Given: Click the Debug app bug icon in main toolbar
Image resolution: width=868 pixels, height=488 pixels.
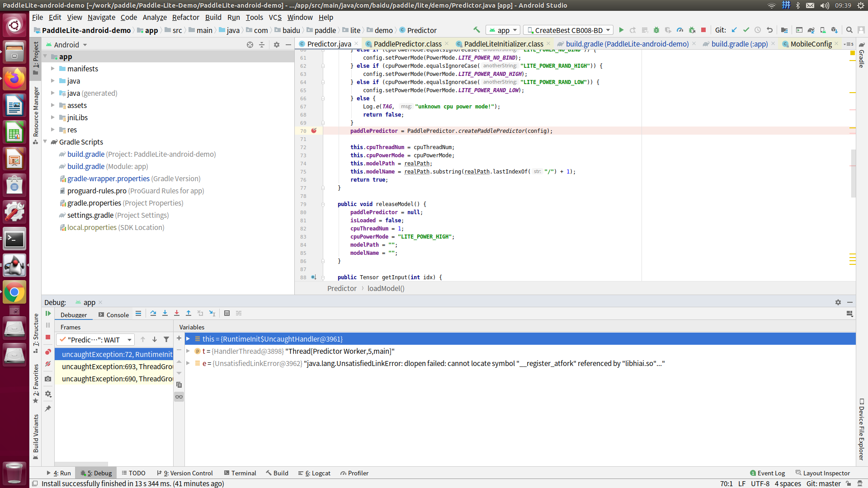Looking at the screenshot, I should pyautogui.click(x=656, y=30).
